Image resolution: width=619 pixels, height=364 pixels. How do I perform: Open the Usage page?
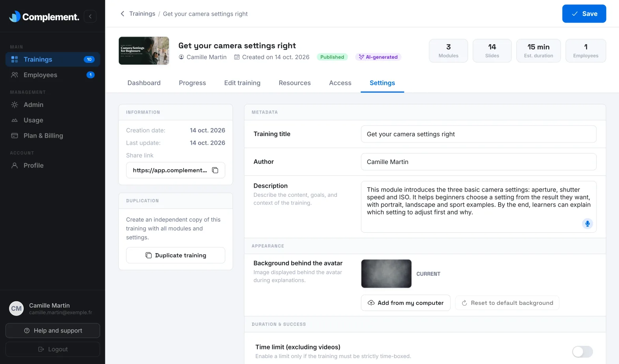tap(53, 120)
